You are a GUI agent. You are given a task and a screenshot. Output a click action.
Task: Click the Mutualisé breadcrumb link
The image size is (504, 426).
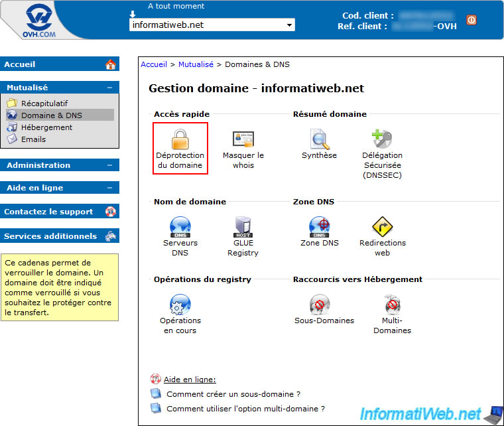coord(196,64)
